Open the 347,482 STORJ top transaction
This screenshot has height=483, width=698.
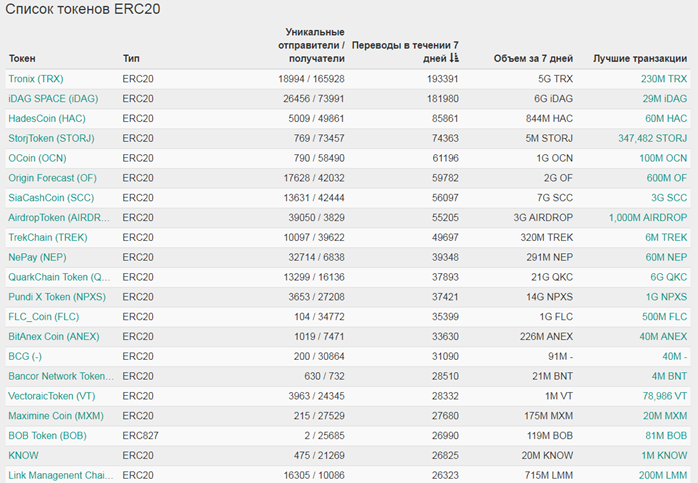[652, 138]
